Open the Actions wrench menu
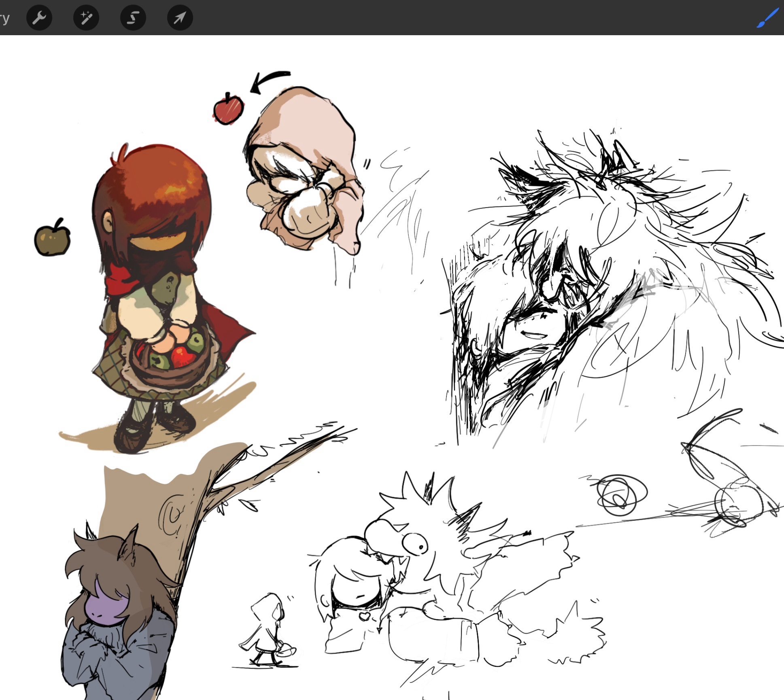This screenshot has height=700, width=784. [x=39, y=18]
